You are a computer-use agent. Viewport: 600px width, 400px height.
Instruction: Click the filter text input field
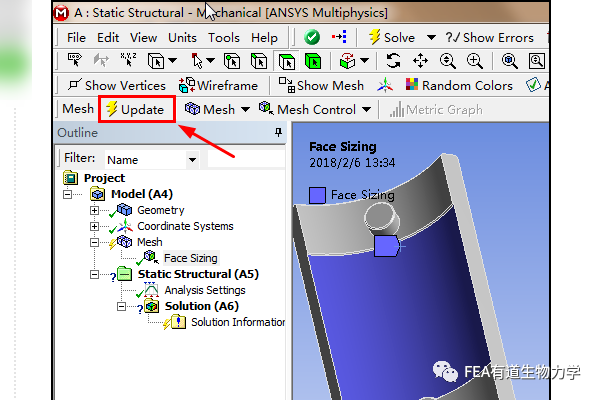click(x=246, y=159)
